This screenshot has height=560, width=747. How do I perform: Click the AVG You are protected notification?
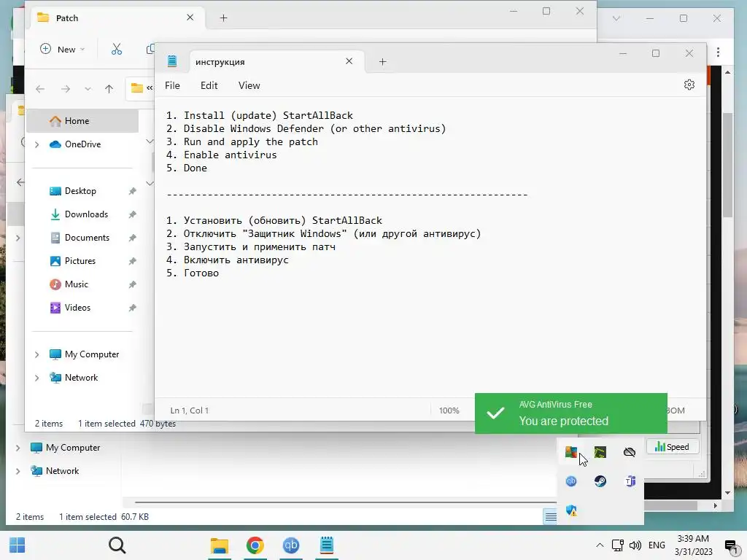(x=570, y=413)
